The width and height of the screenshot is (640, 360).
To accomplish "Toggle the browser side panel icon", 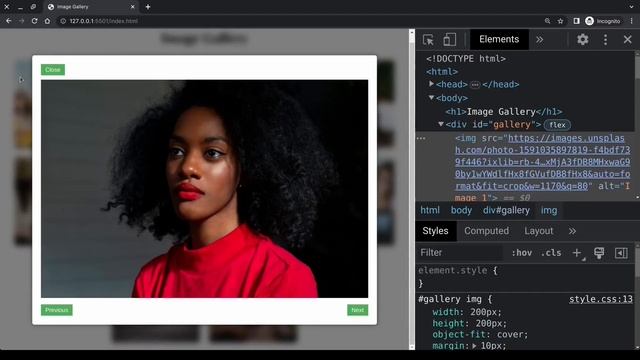I will pyautogui.click(x=576, y=21).
